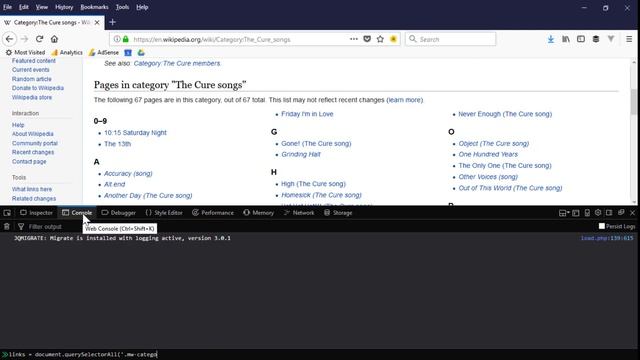Open the Out of This World link
Viewport: 640px width, 360px height.
click(510, 188)
